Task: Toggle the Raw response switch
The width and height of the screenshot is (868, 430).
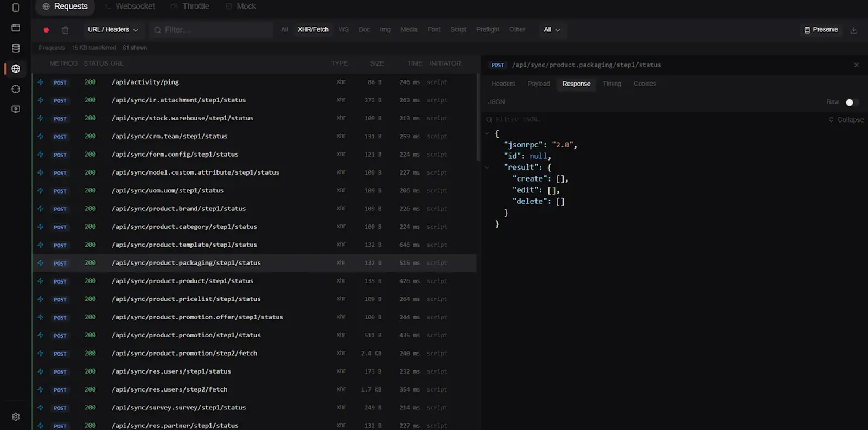Action: (852, 102)
